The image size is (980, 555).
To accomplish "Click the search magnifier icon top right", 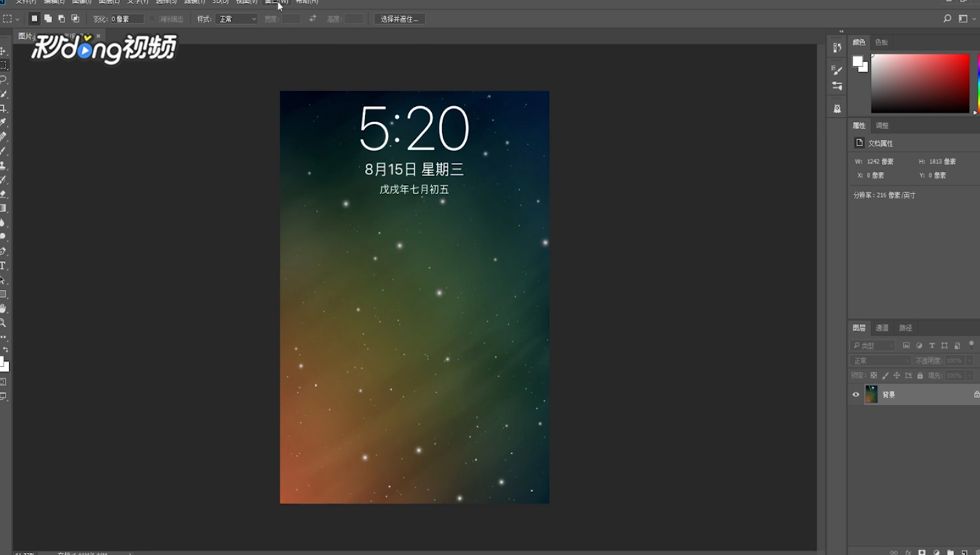I will coord(947,18).
